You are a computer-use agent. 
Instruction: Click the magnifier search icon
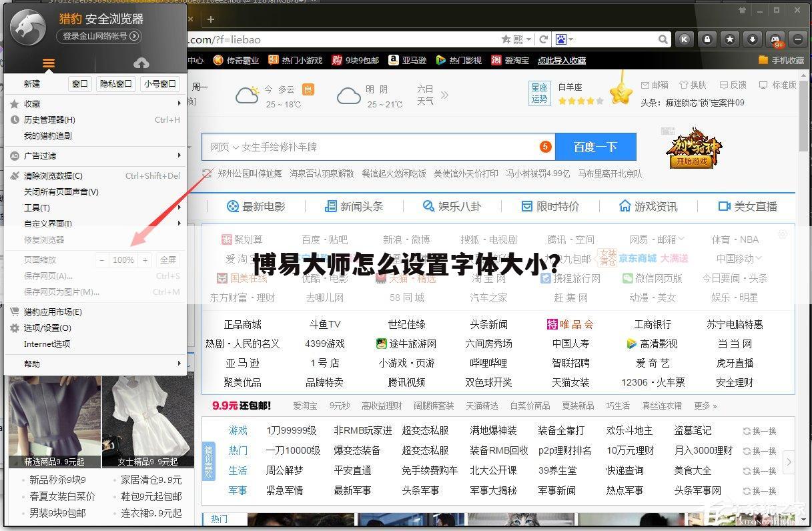(x=663, y=39)
